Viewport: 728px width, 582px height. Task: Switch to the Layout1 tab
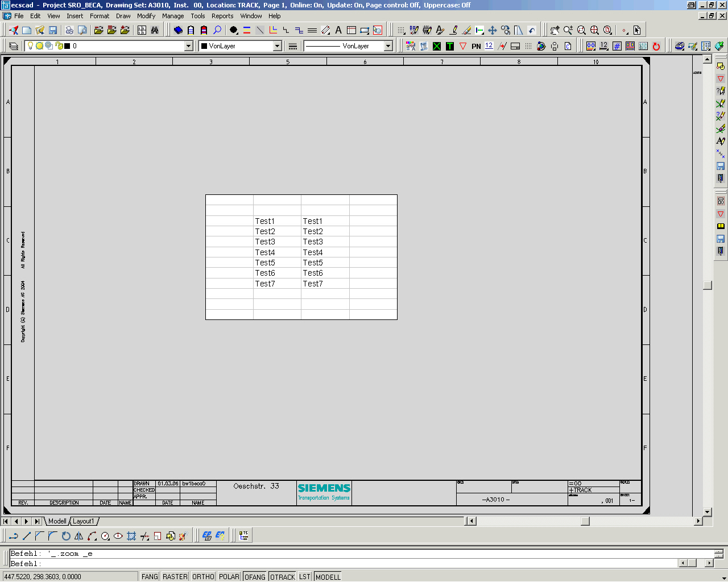coord(84,521)
